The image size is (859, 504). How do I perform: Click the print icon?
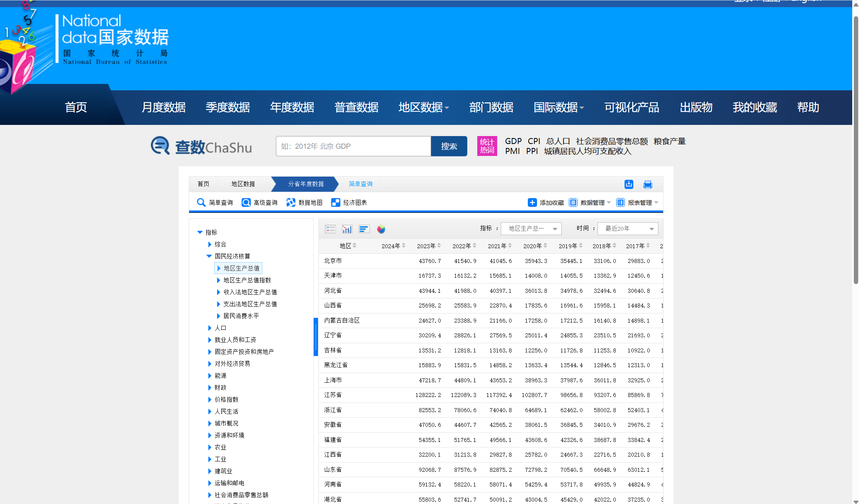click(x=648, y=184)
